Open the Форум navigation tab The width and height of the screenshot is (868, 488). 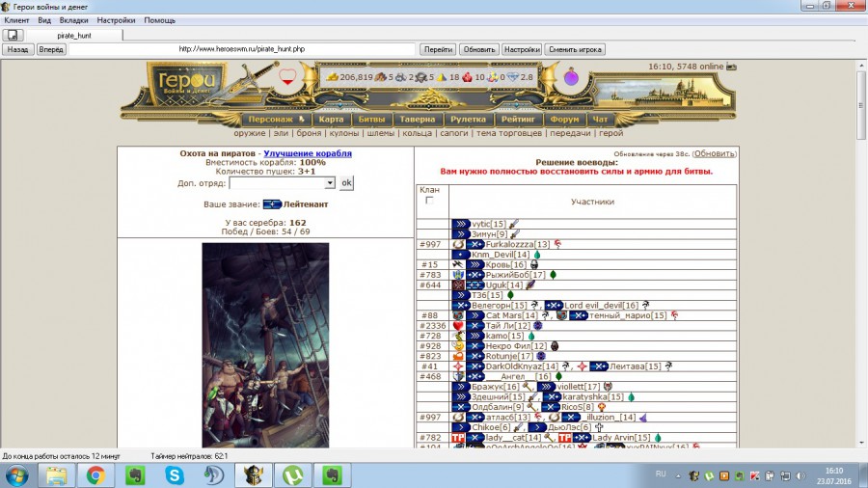(564, 119)
